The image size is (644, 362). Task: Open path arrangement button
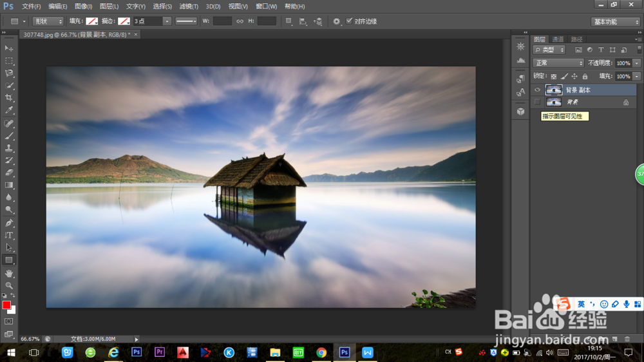[318, 21]
